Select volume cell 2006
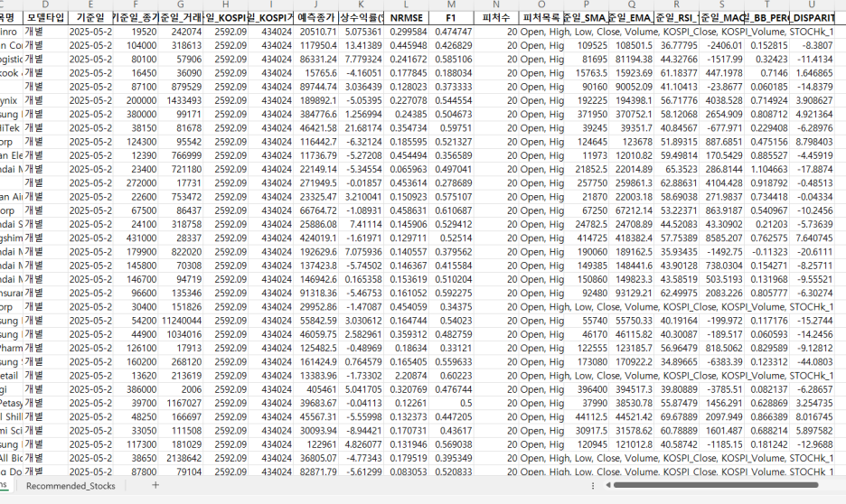 (181, 389)
